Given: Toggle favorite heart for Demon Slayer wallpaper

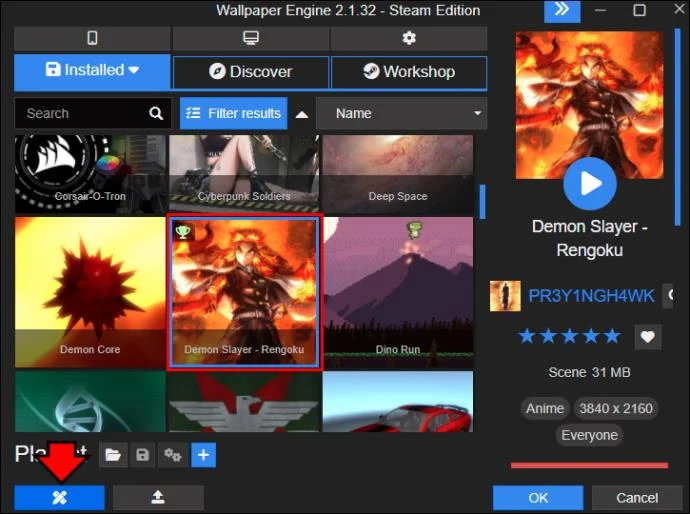Looking at the screenshot, I should 648,337.
